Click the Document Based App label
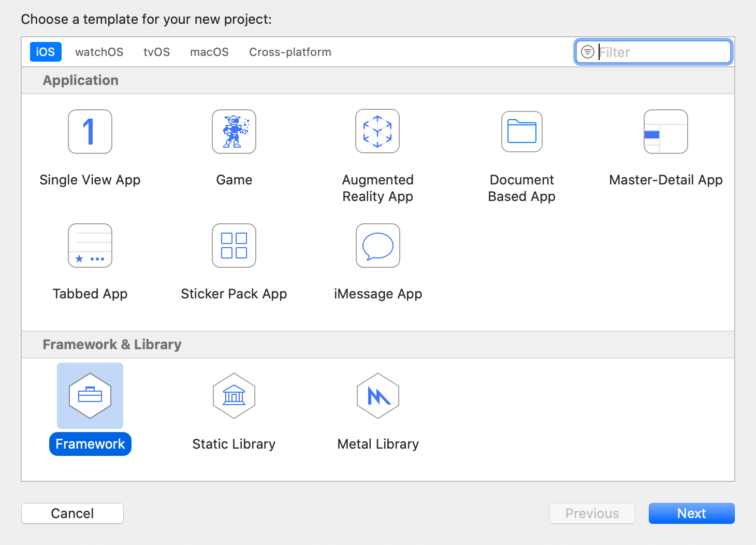 522,188
